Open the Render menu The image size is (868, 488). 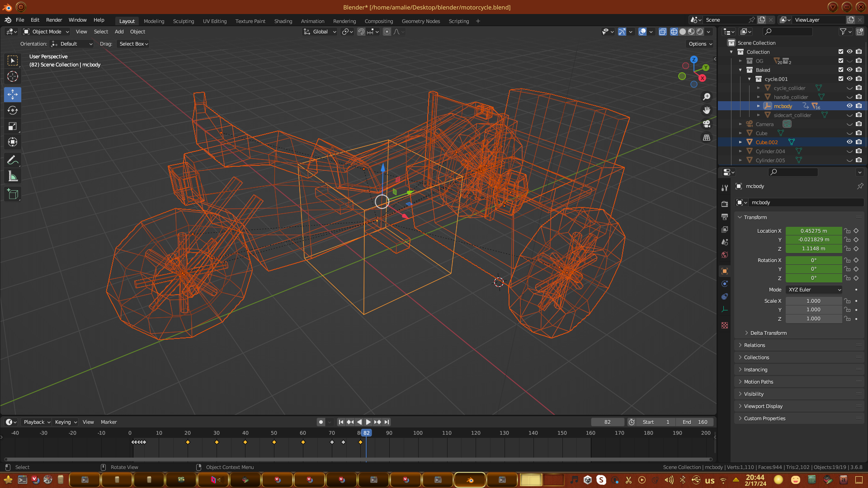click(54, 20)
